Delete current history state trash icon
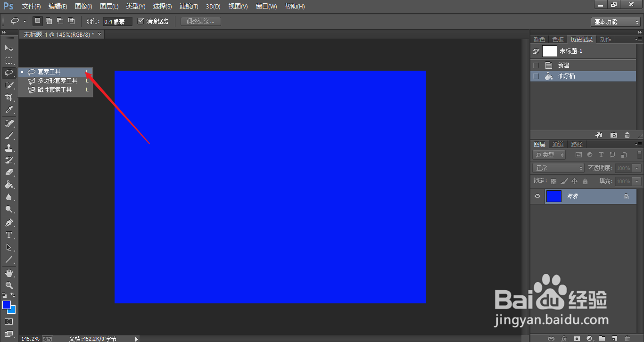 627,135
